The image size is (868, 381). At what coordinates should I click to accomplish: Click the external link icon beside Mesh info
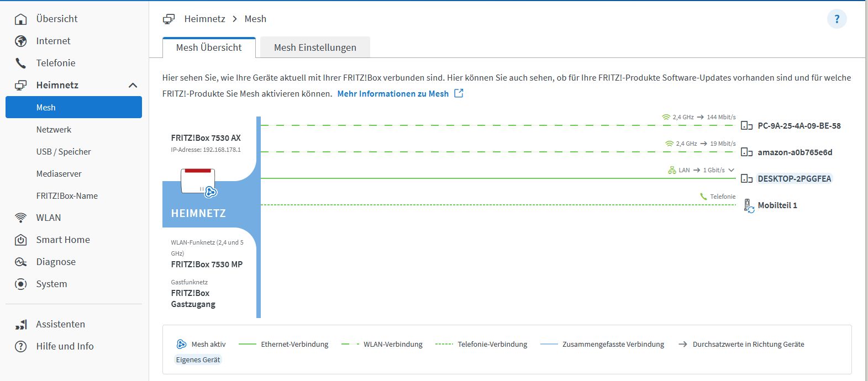click(x=459, y=93)
